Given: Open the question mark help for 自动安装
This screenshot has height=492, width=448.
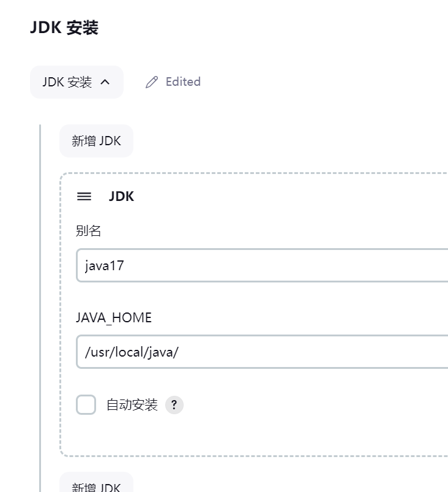Looking at the screenshot, I should [x=174, y=405].
